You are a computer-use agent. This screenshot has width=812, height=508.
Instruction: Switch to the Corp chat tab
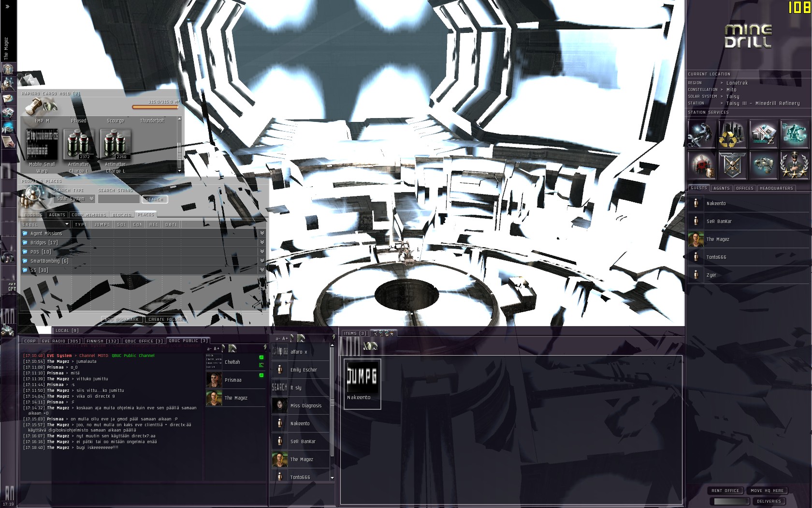click(30, 341)
